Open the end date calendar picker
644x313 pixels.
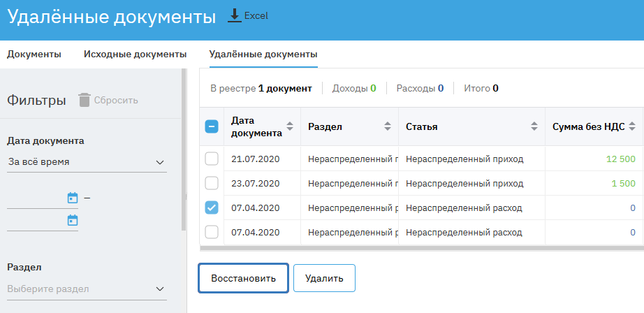(72, 220)
